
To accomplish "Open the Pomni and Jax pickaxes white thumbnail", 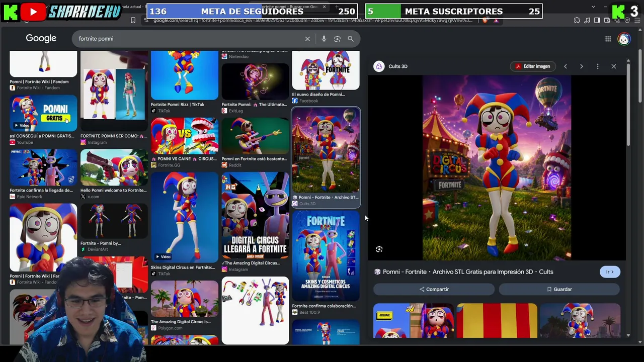I will coord(256,310).
